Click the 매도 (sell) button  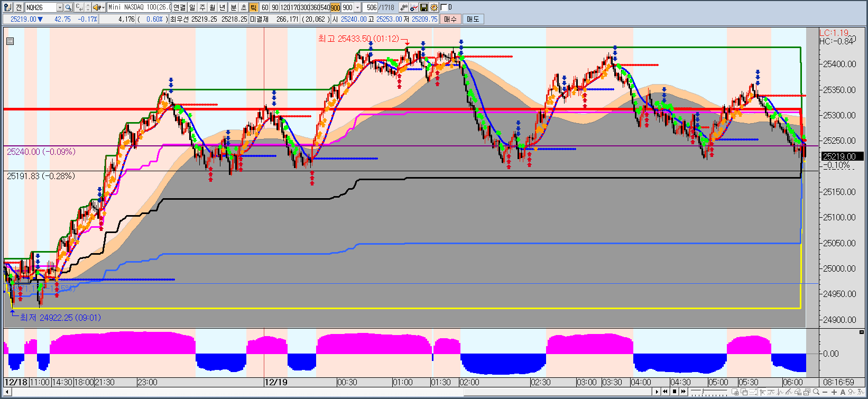[x=473, y=19]
